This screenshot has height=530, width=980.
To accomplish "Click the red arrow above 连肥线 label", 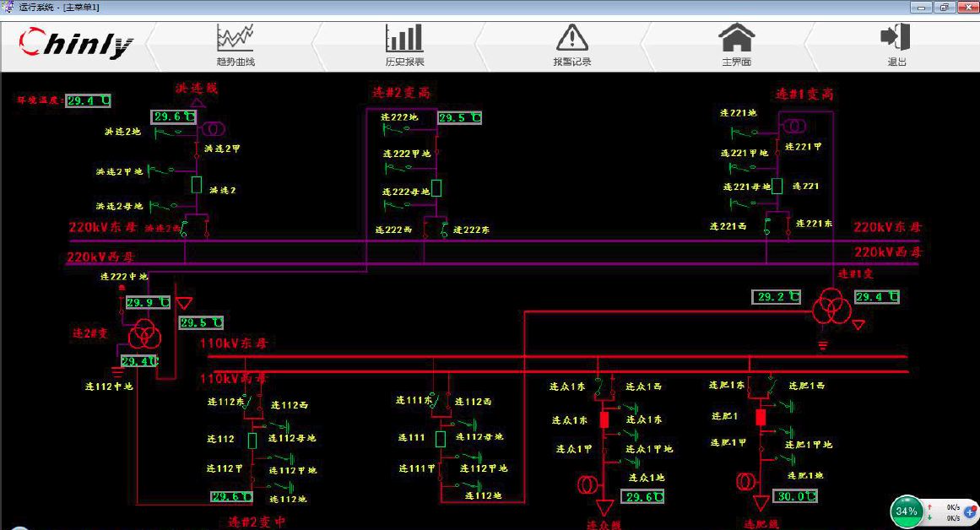I will (x=761, y=503).
